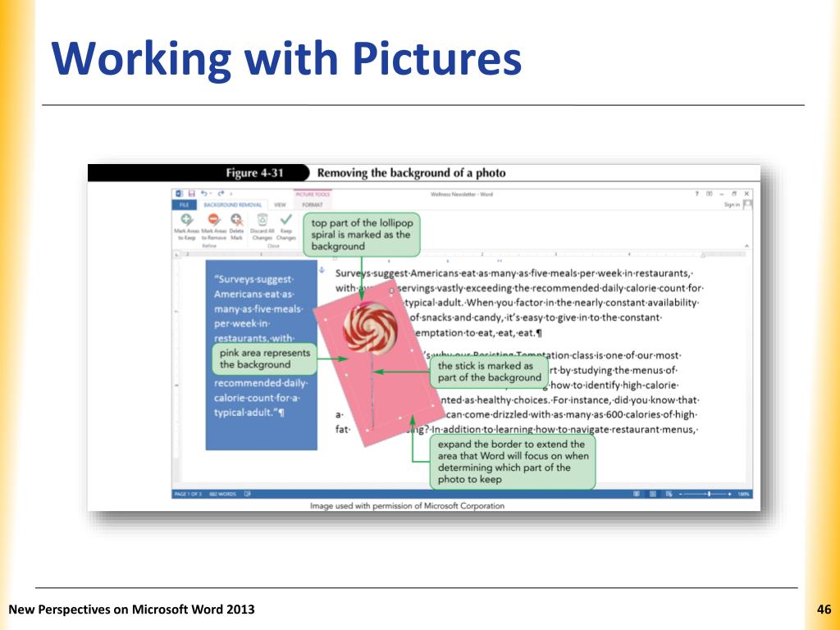Image resolution: width=840 pixels, height=630 pixels.
Task: Click the zoom out minus button
Action: coord(681,494)
